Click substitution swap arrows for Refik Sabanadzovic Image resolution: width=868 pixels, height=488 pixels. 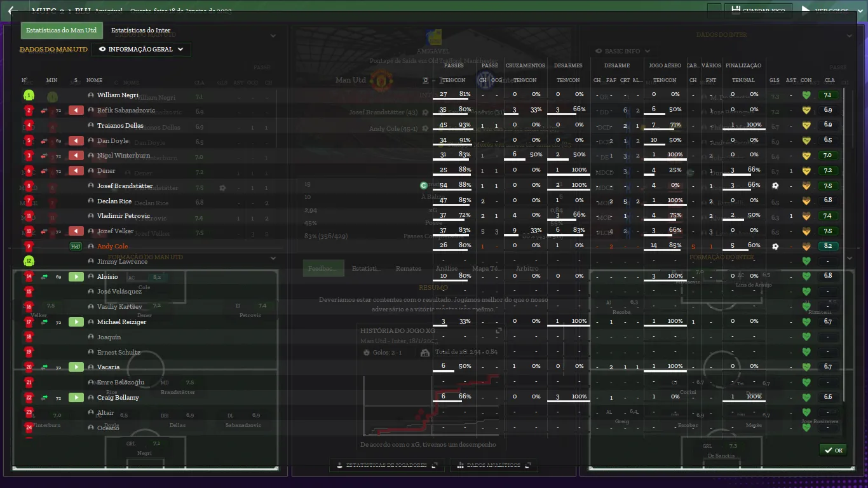click(44, 111)
